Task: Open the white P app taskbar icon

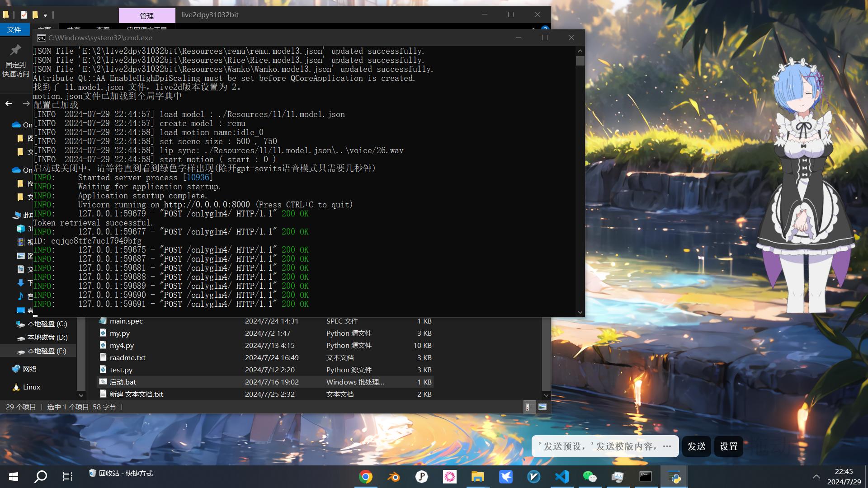Action: (x=422, y=477)
